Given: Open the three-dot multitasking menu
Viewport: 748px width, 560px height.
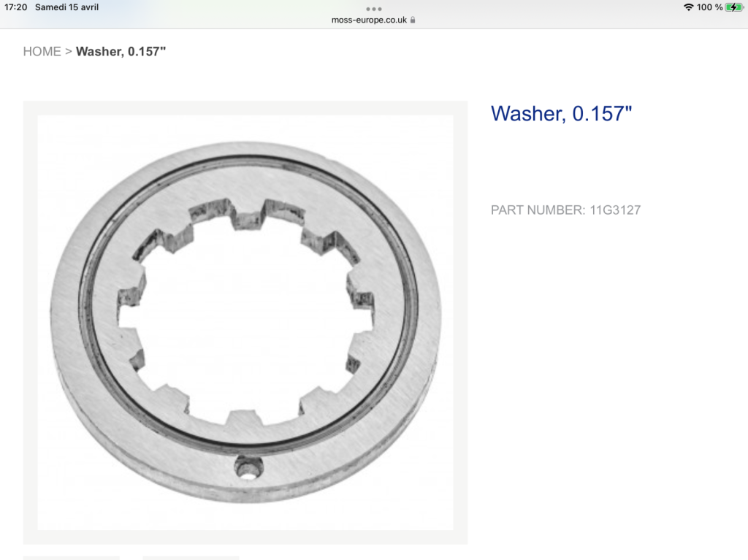Looking at the screenshot, I should click(x=373, y=9).
